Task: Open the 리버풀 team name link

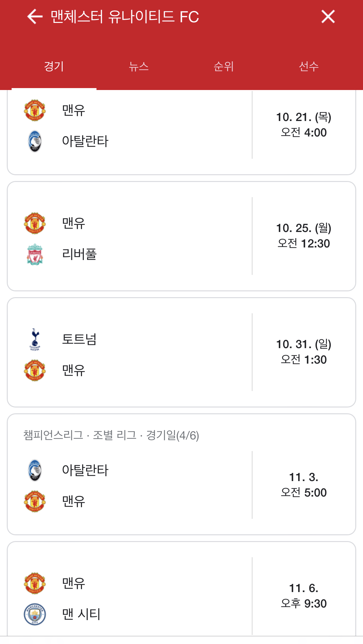Action: point(79,254)
